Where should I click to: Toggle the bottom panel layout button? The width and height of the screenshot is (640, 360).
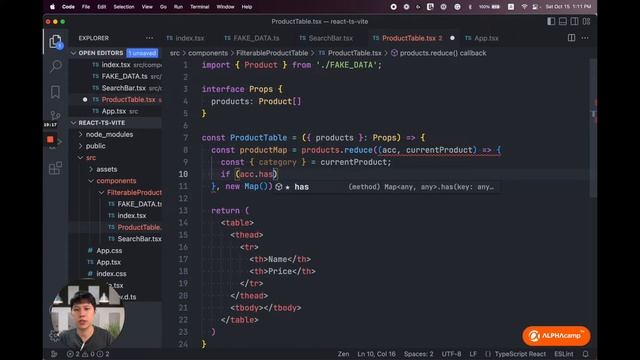point(562,21)
